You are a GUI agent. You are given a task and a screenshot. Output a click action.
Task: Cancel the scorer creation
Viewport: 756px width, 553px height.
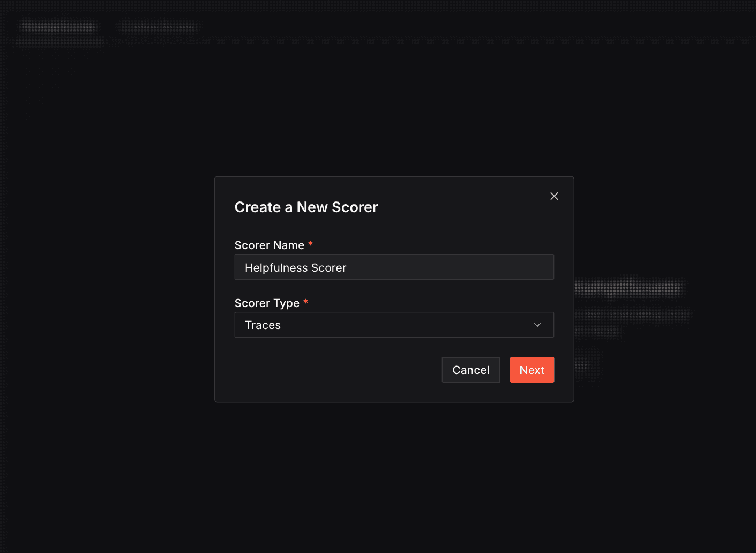[x=470, y=370]
